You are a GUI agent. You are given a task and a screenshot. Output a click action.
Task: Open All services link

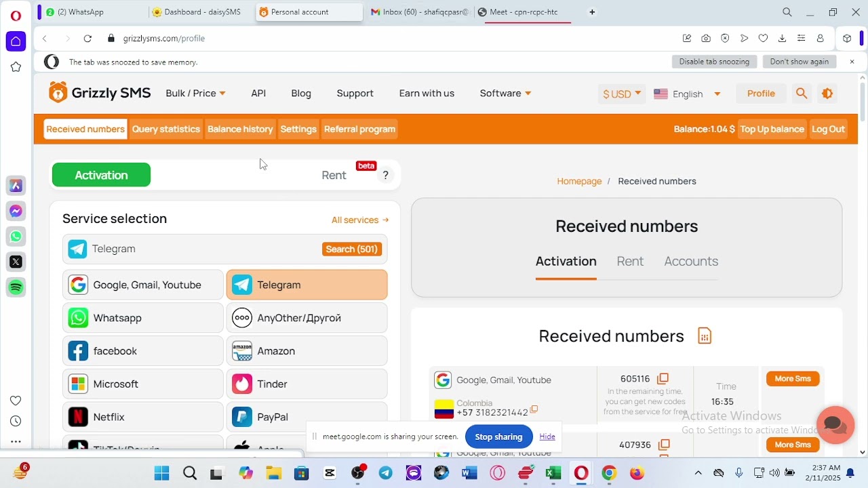point(360,220)
